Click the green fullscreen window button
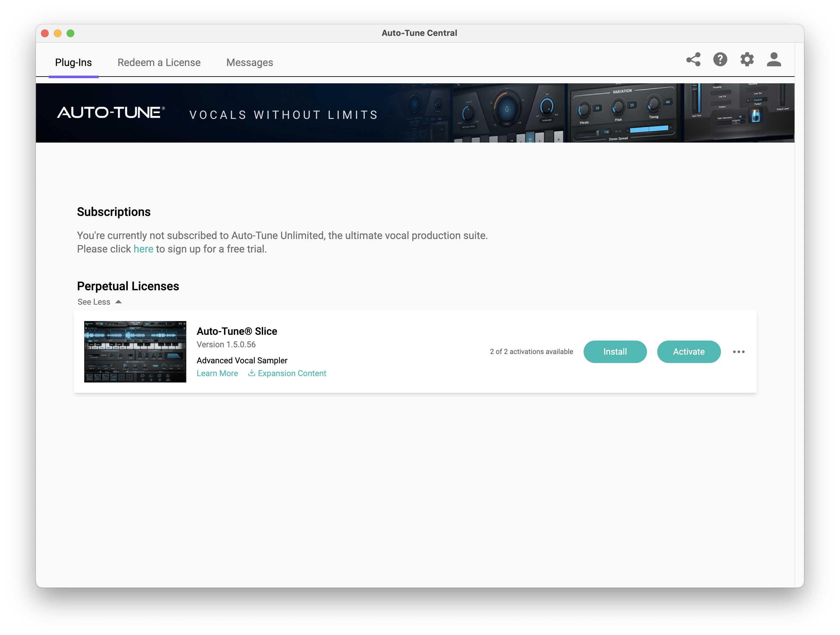840x635 pixels. pyautogui.click(x=70, y=33)
